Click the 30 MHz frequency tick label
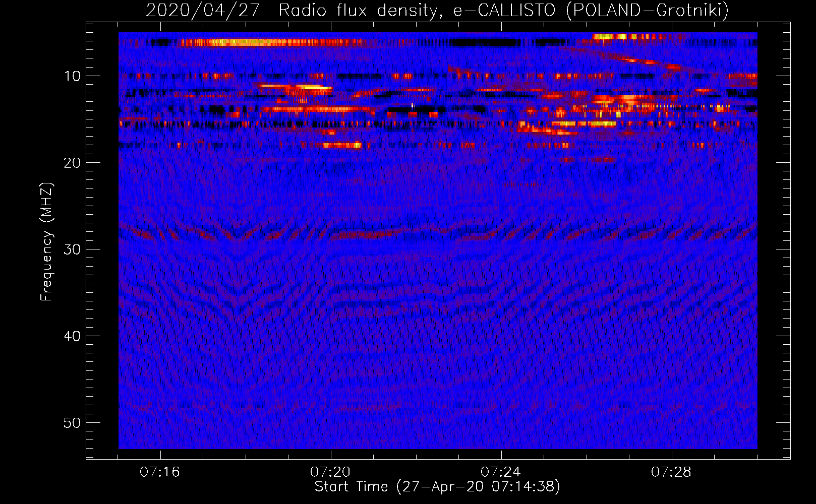This screenshot has width=816, height=504. click(73, 249)
